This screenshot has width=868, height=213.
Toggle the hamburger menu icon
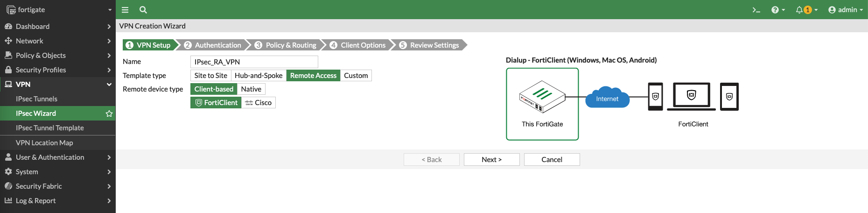point(125,10)
